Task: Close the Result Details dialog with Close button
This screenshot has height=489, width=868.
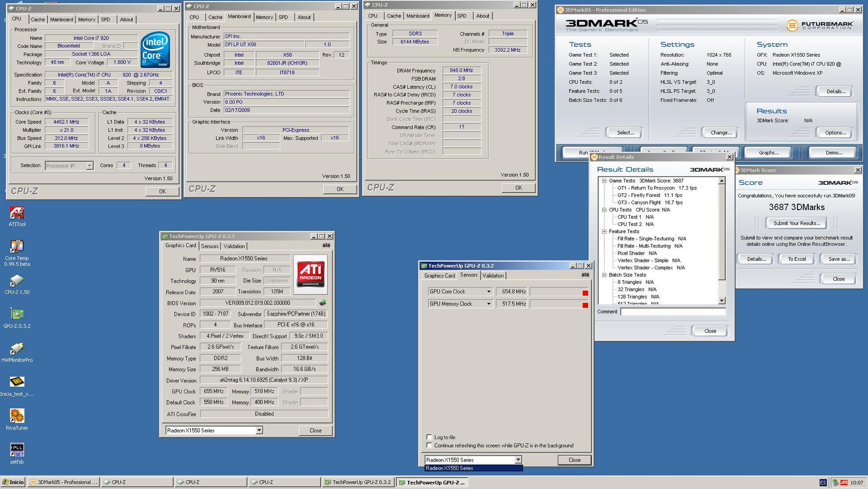Action: point(710,331)
